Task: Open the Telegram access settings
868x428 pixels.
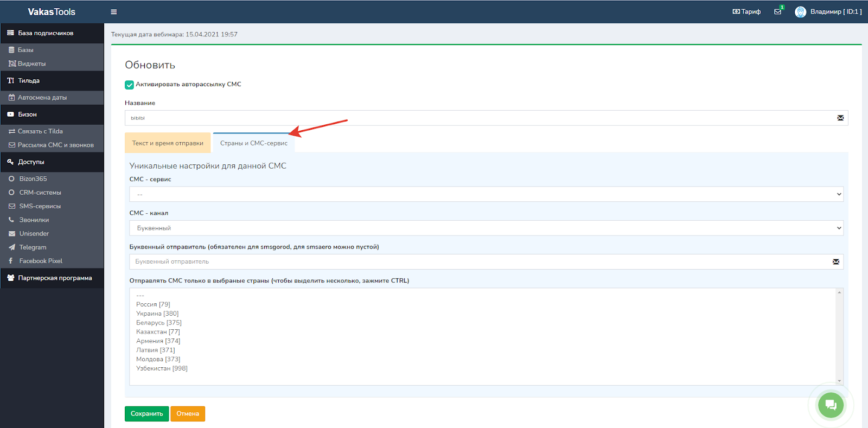Action: [33, 247]
